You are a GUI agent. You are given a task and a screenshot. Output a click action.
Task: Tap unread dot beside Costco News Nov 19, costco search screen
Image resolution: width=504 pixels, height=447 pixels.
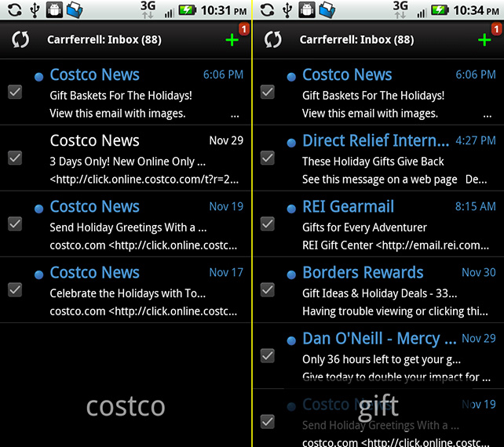[39, 209]
